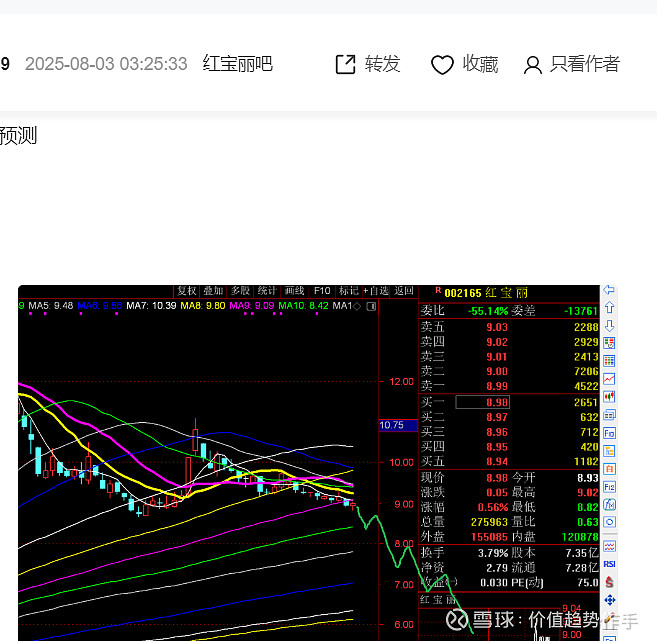
Task: Toggle 只看作者 author-only filter
Action: 572,65
